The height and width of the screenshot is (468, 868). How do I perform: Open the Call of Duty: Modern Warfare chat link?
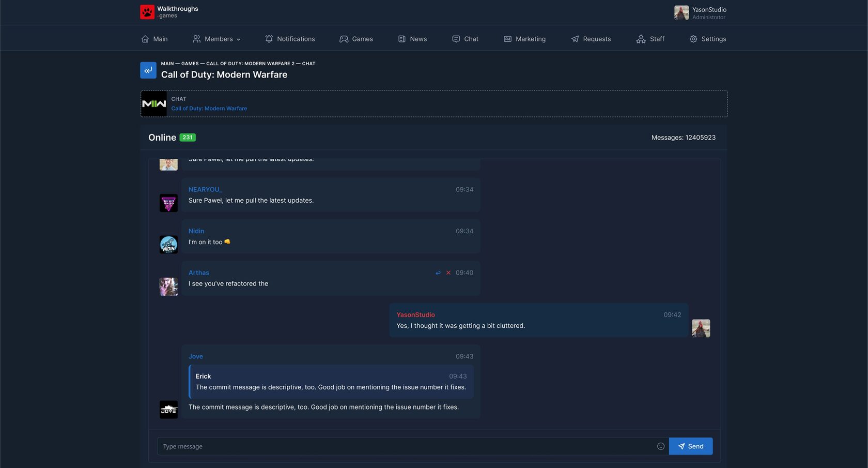click(x=209, y=109)
